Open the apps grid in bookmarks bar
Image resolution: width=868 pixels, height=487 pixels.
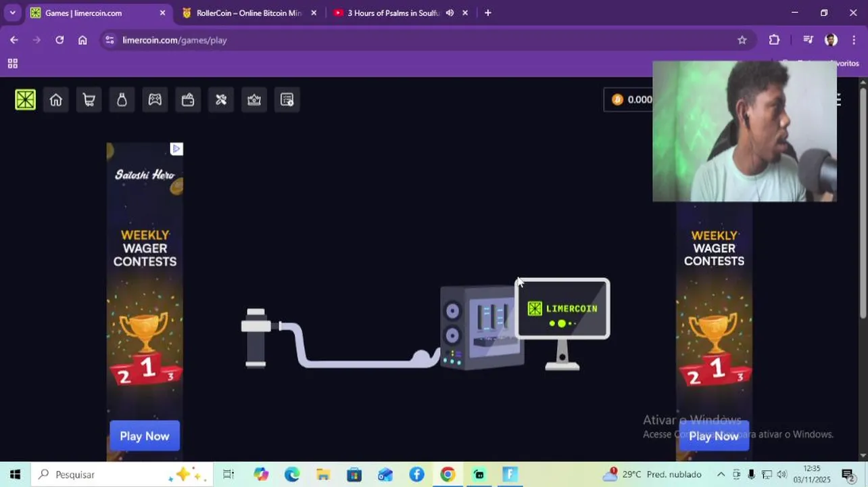coord(12,64)
